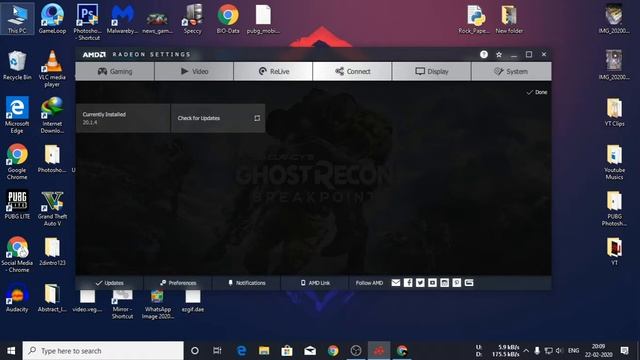Viewport: 640px width, 360px height.
Task: Select Recycle Bin icon
Action: coord(17,66)
